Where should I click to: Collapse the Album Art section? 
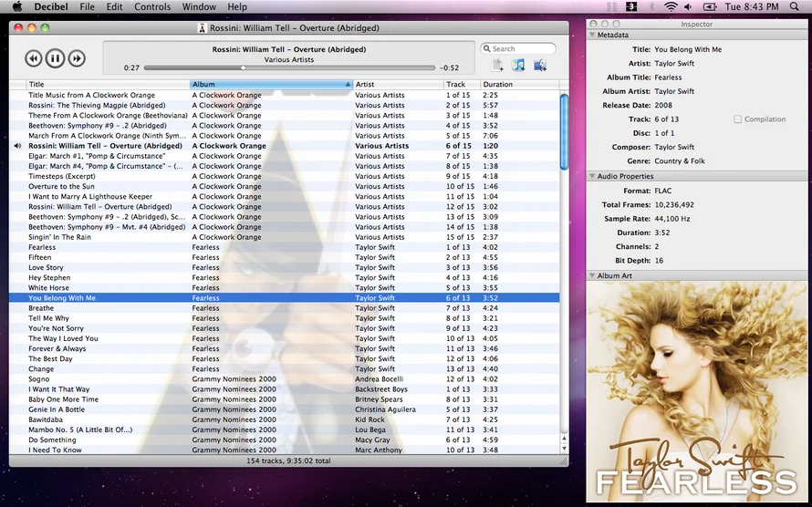click(592, 275)
